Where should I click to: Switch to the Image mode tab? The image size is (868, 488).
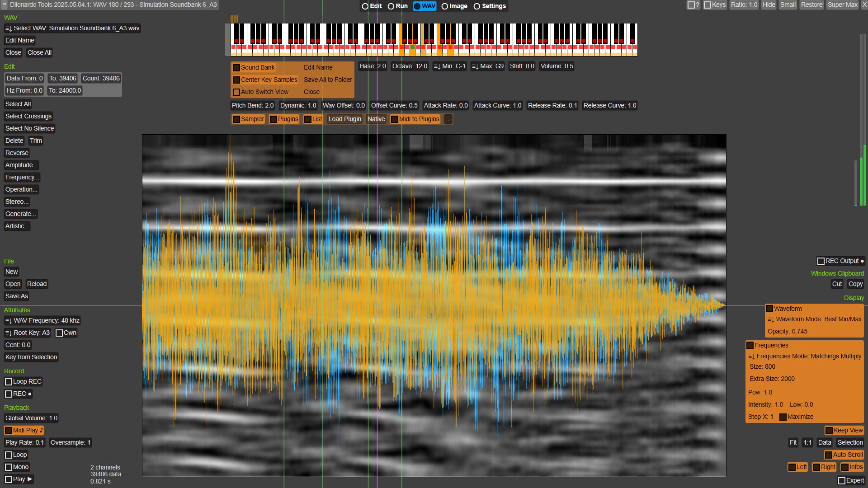pyautogui.click(x=454, y=6)
